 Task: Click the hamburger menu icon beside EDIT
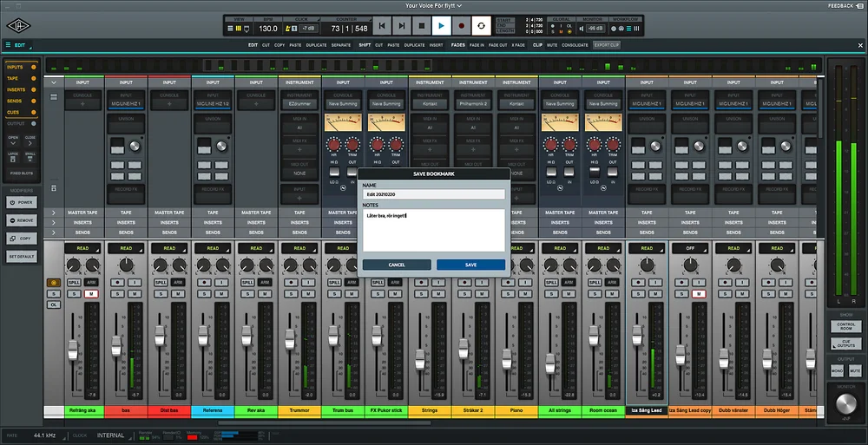coord(8,45)
